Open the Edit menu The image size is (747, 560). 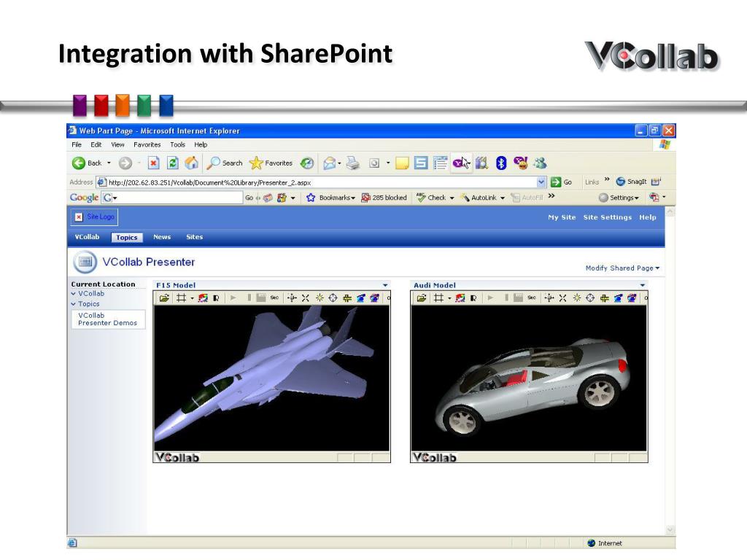click(x=96, y=145)
